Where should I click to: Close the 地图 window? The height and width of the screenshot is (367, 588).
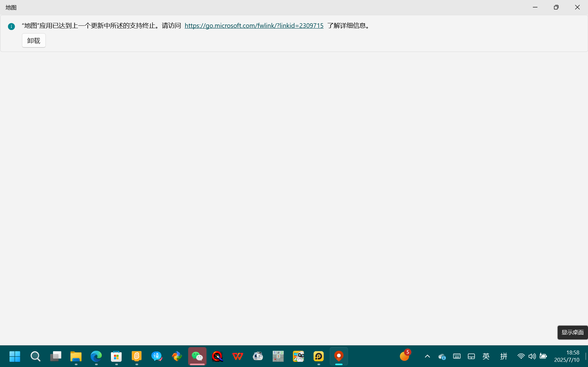(577, 7)
